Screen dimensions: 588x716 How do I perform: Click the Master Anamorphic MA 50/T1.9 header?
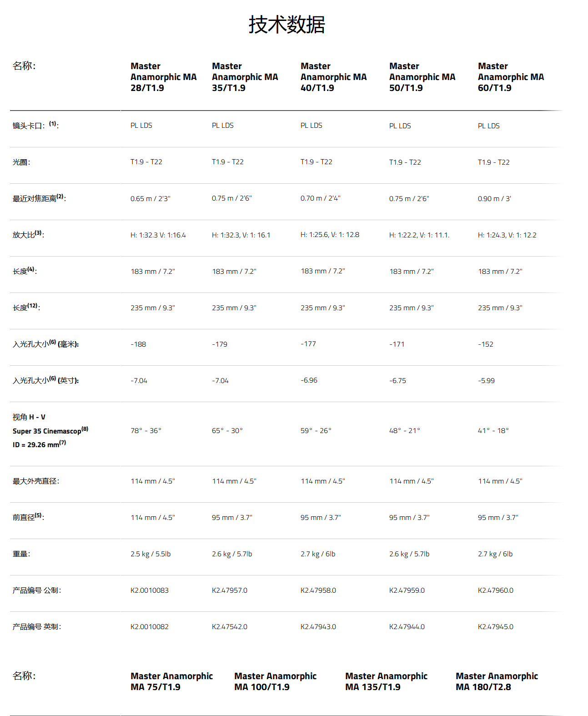pos(422,77)
